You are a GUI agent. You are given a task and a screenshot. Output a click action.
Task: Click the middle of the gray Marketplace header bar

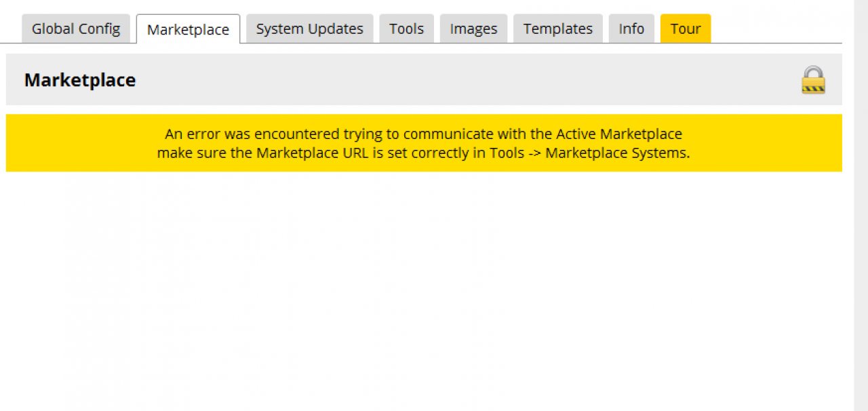(x=423, y=80)
